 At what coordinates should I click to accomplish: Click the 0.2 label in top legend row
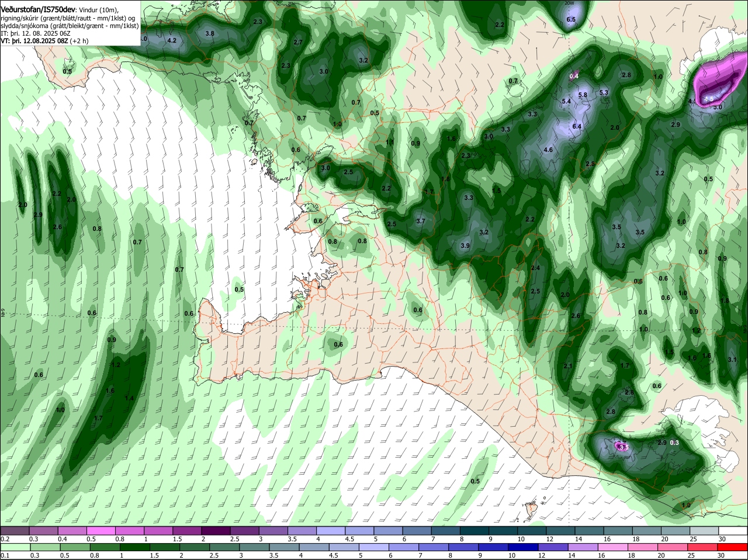5,539
